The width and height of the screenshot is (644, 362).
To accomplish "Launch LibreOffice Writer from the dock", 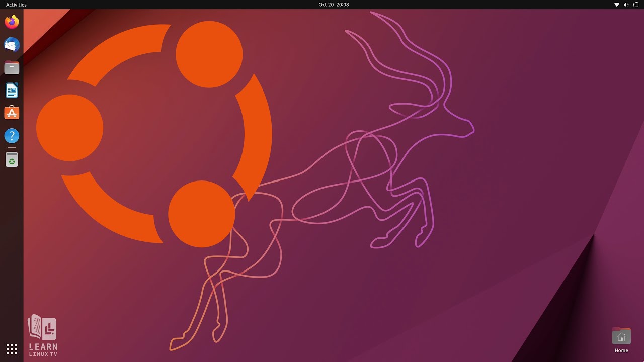I will click(x=12, y=90).
